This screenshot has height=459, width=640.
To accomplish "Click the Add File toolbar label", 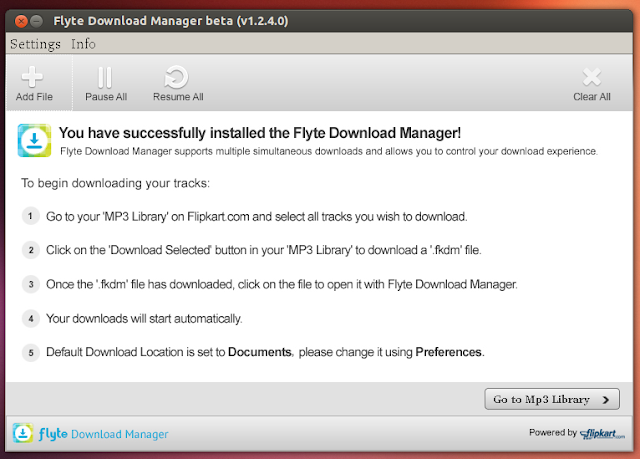I will pyautogui.click(x=34, y=97).
